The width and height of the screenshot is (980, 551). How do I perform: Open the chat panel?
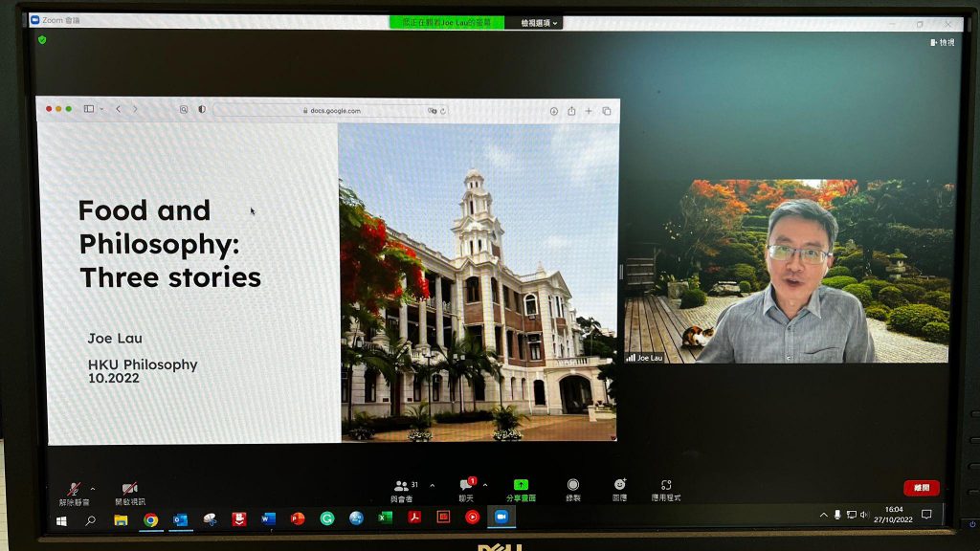coord(467,490)
